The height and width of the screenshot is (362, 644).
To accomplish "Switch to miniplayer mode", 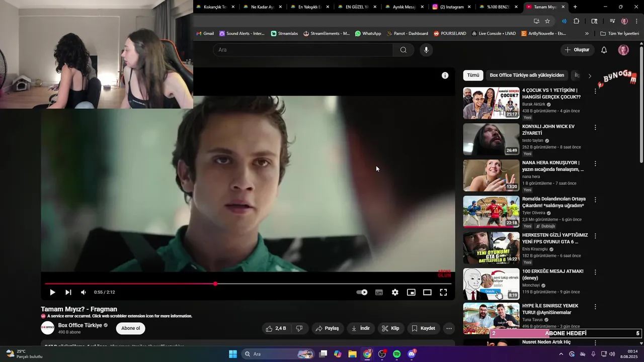I will 411,292.
